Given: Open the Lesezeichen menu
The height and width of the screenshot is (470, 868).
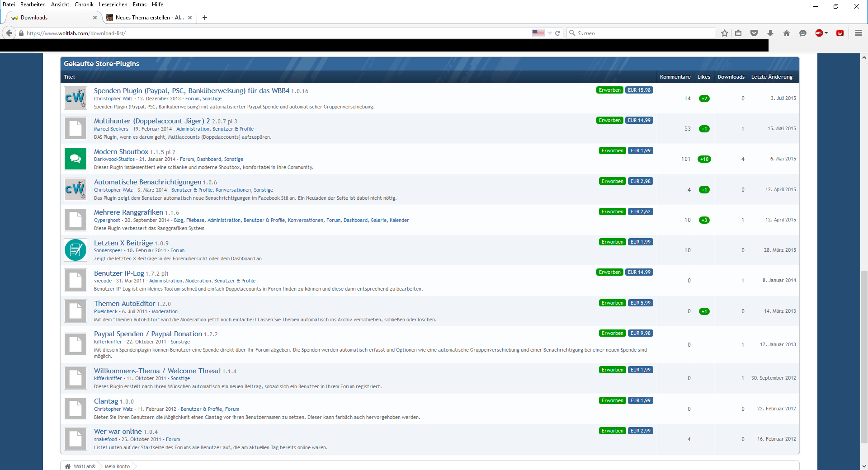Looking at the screenshot, I should click(113, 5).
